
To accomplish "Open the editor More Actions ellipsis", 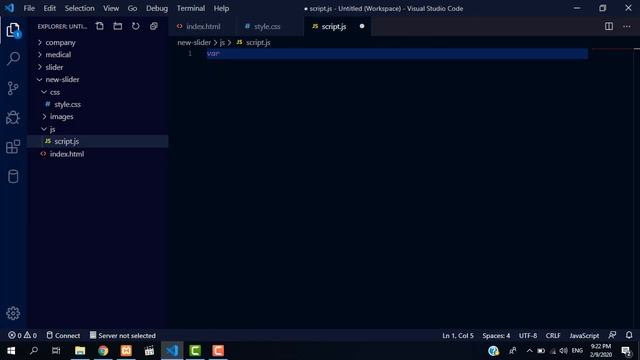I will click(627, 26).
